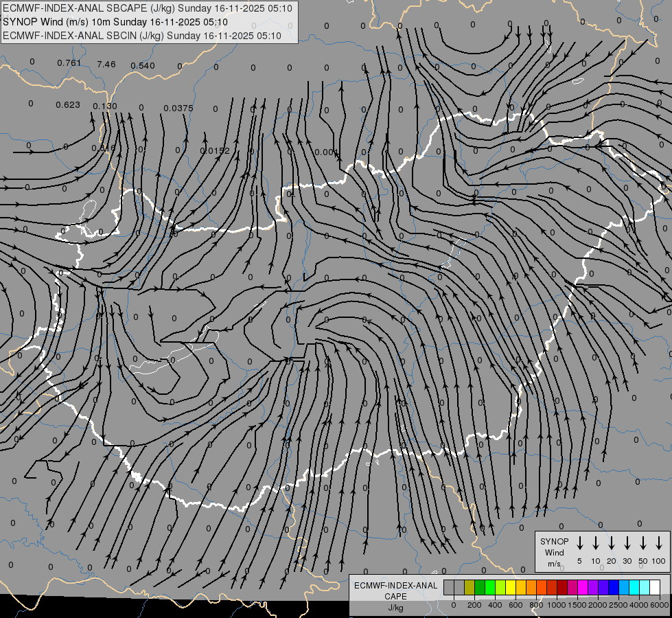Pick the 30 m/s wind arrow in legend
672x618 pixels.
pyautogui.click(x=627, y=543)
